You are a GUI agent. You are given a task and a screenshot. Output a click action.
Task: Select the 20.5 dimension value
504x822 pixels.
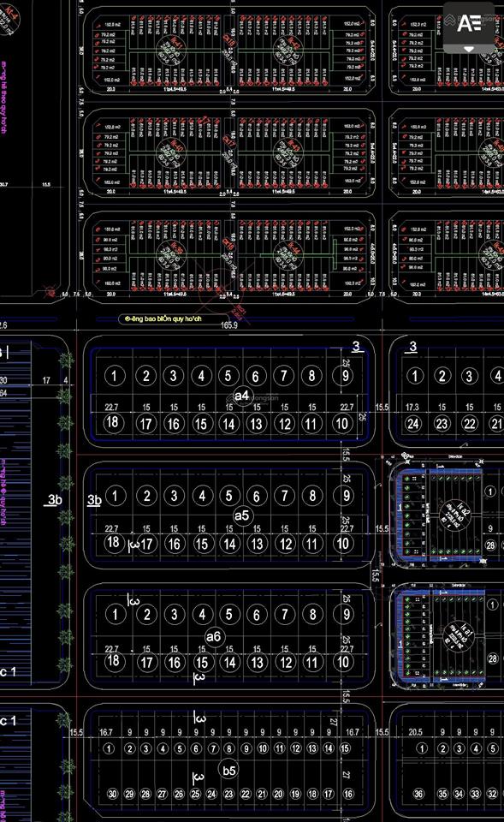coord(416,732)
